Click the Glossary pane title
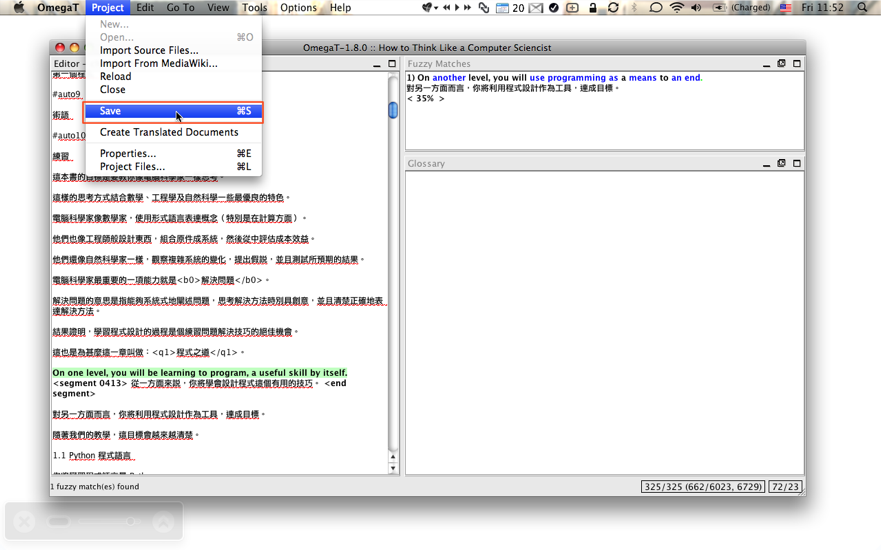The height and width of the screenshot is (550, 881). 426,163
